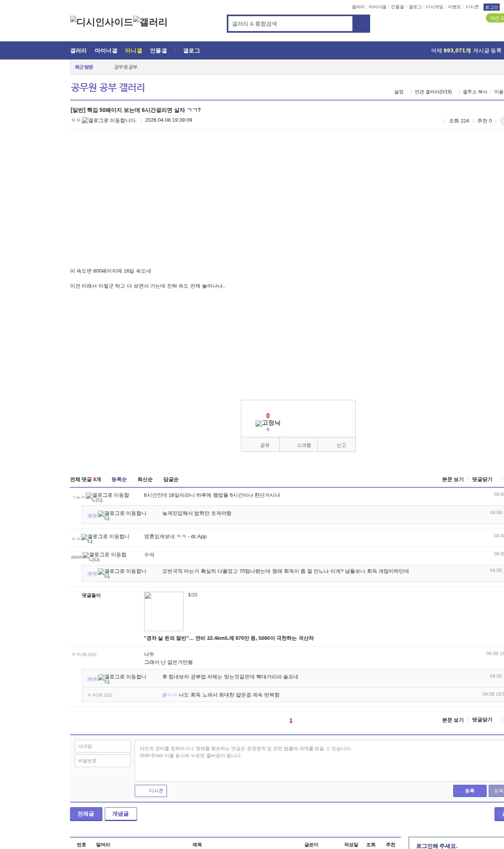Click the 개념글 button
Viewport: 504px width, 849px height.
(121, 814)
